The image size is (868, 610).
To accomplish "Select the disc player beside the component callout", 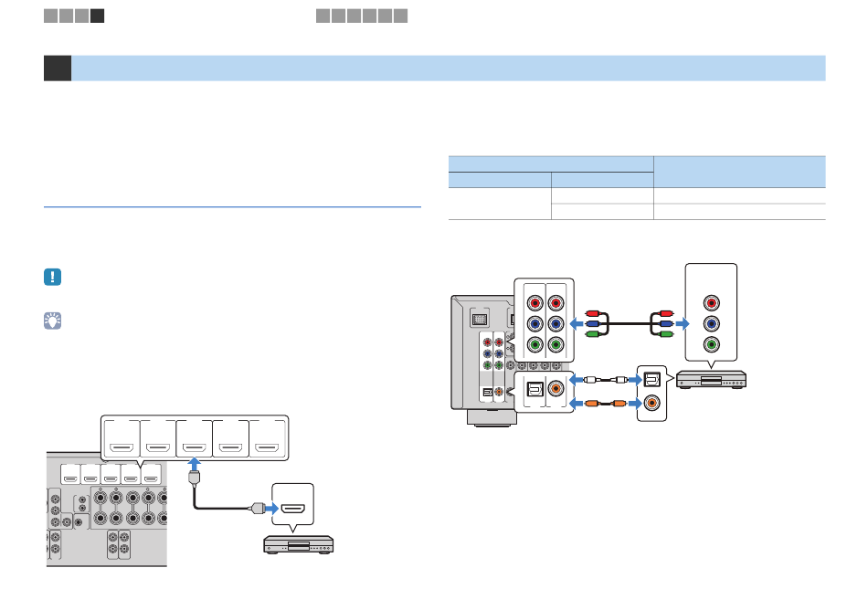I will click(x=712, y=379).
